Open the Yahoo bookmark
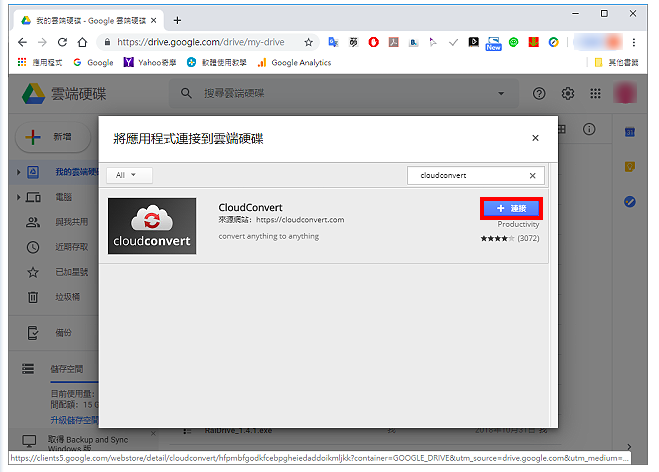The height and width of the screenshot is (472, 659). tap(150, 62)
